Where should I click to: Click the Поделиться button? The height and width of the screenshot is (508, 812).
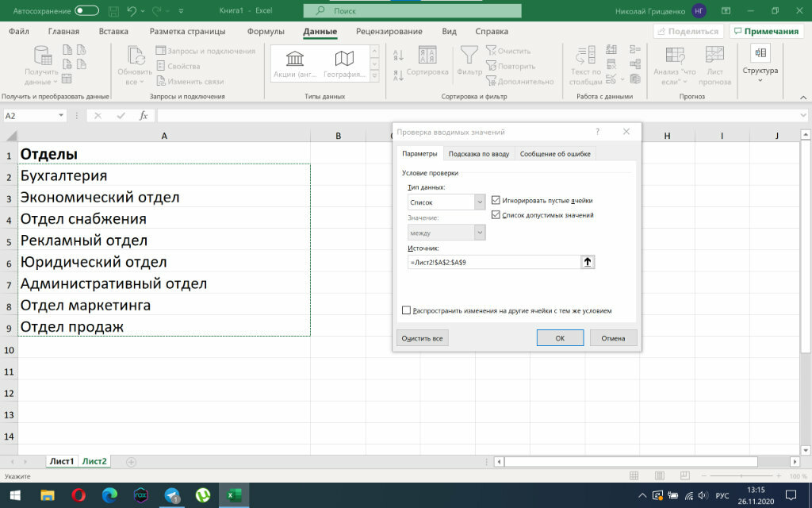(688, 31)
